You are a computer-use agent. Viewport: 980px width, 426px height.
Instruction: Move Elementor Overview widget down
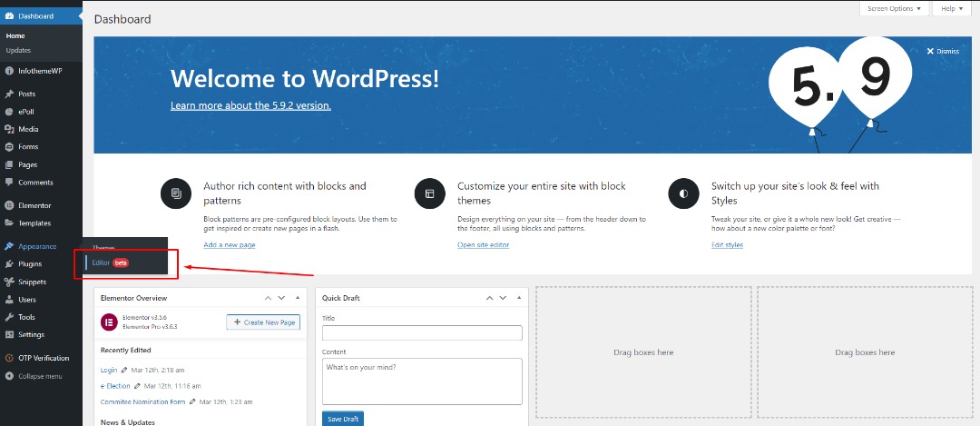281,298
